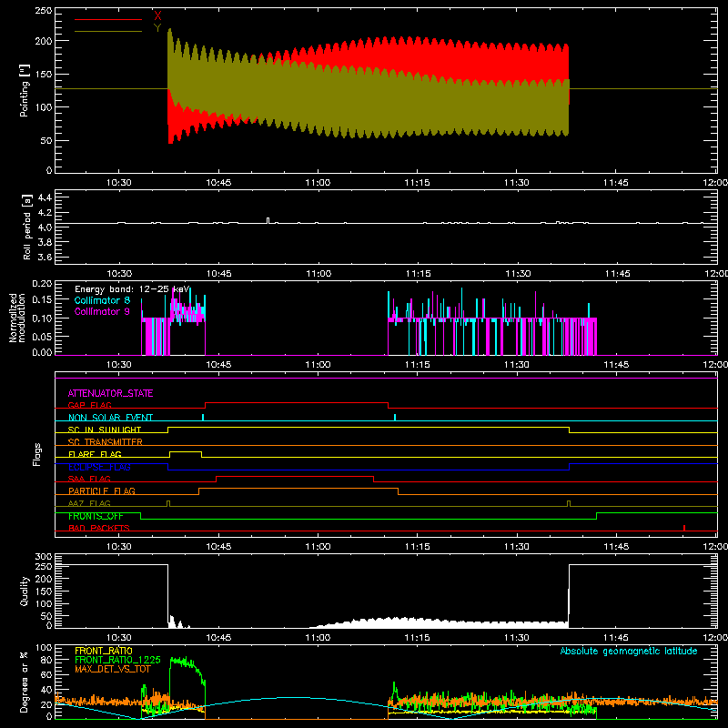Click the '300' tick on Quality axis
728x728 pixels.
click(x=44, y=557)
